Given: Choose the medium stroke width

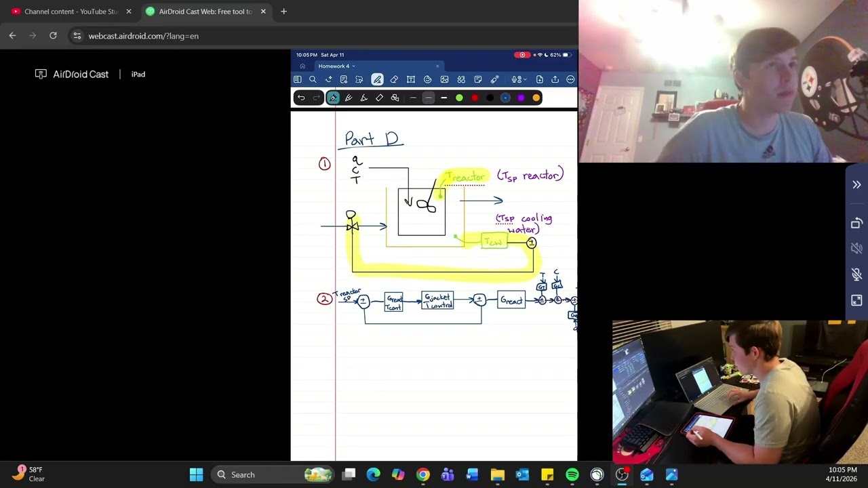Looking at the screenshot, I should pos(428,98).
